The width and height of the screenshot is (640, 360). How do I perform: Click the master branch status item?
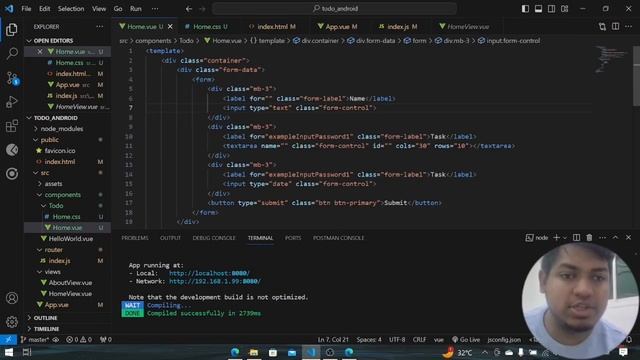pos(36,340)
